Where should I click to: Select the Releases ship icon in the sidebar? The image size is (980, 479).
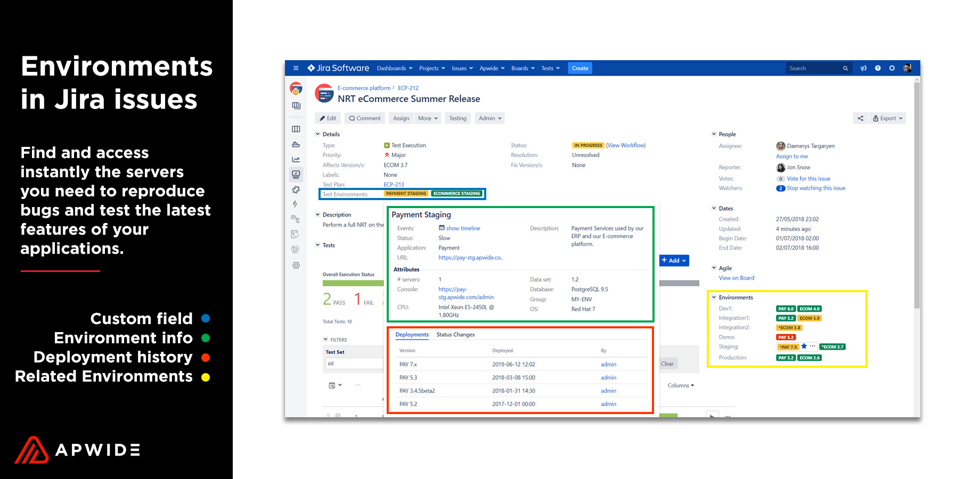tap(296, 144)
